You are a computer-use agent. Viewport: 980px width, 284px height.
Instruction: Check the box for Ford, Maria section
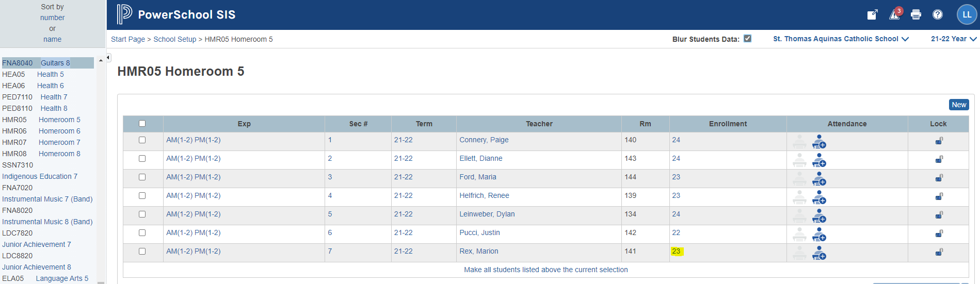142,177
